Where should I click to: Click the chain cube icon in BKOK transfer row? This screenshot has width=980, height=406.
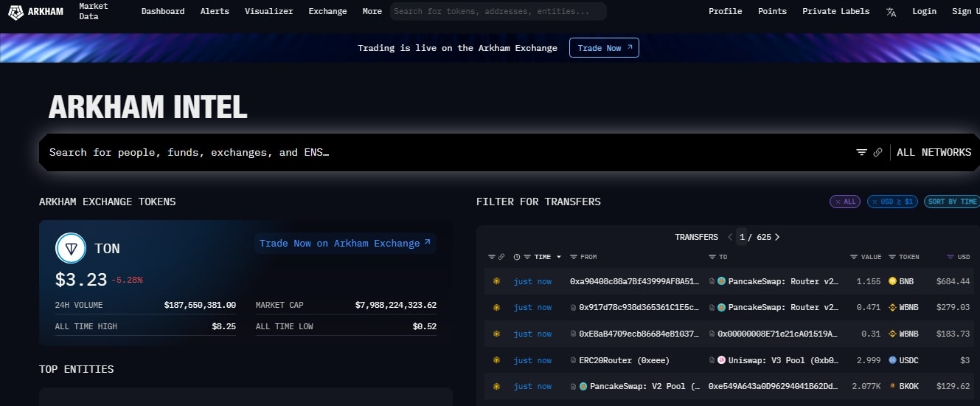point(496,386)
